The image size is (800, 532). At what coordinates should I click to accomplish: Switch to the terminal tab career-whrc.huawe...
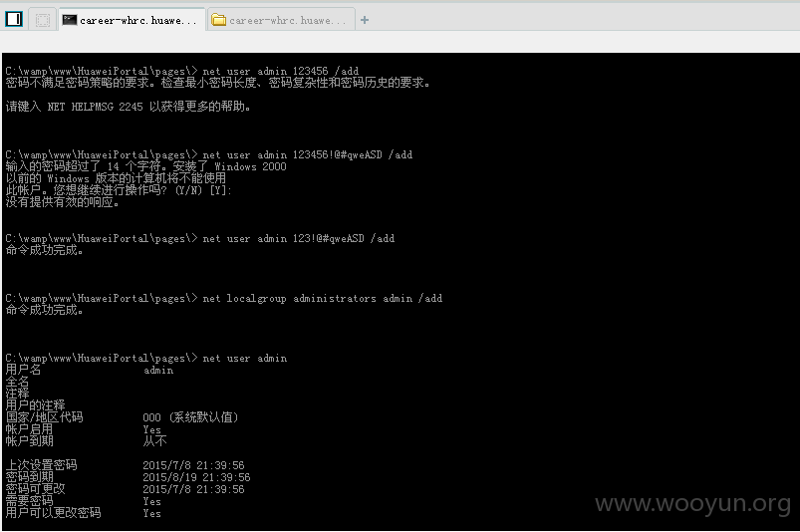tap(132, 20)
